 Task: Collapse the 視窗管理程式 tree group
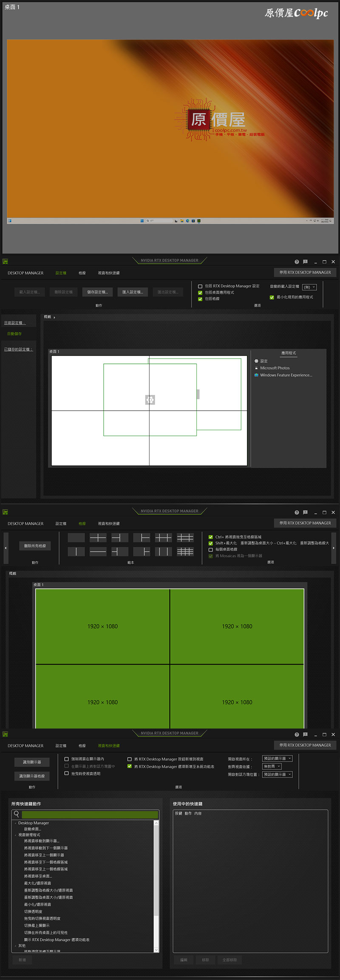click(x=16, y=835)
